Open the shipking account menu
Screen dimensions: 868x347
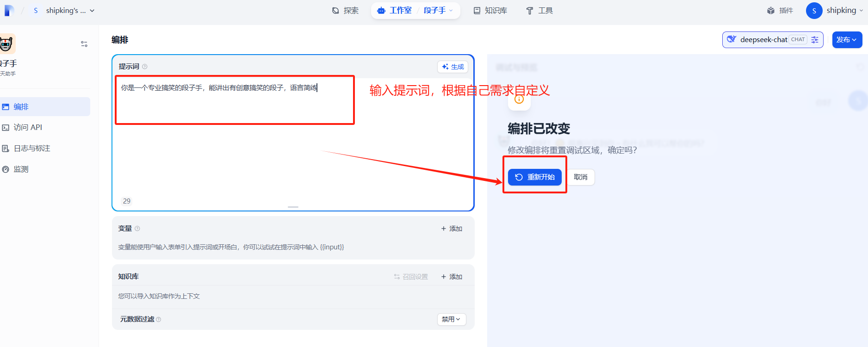(x=835, y=10)
